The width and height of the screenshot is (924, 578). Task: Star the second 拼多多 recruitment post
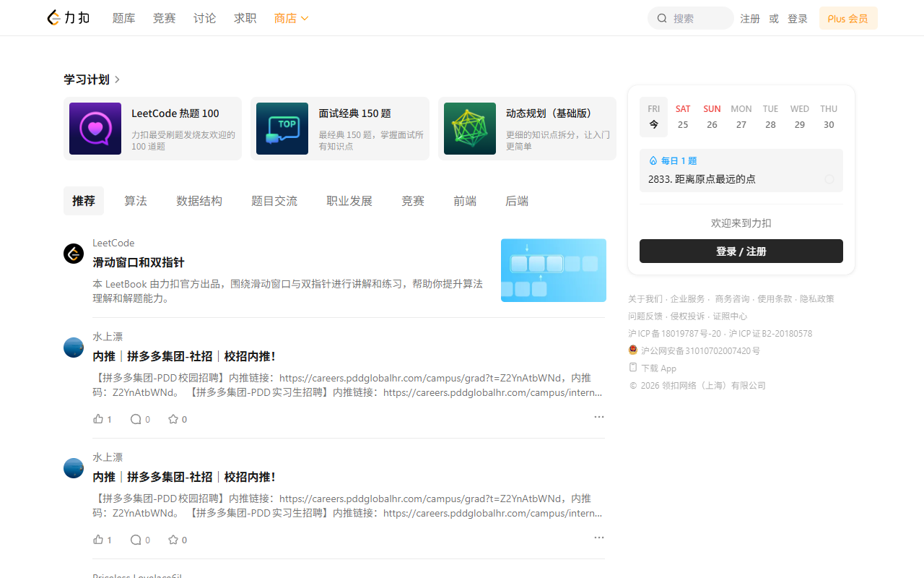tap(172, 539)
